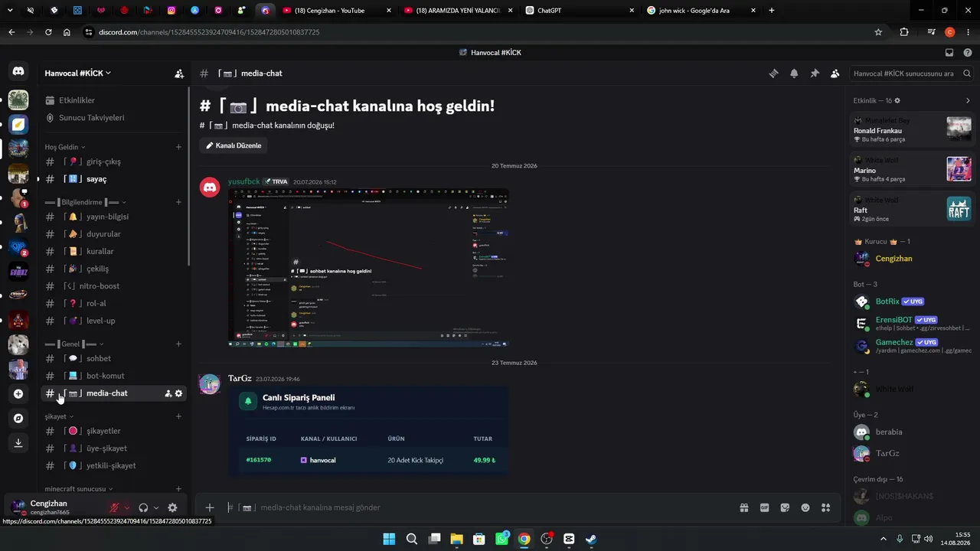Create channel in Hoş Geldin category
The width and height of the screenshot is (980, 551).
click(x=178, y=147)
